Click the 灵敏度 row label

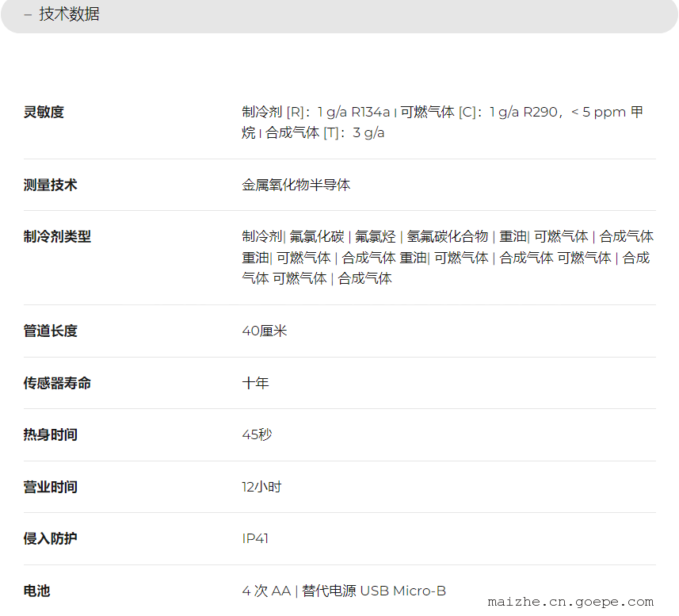(x=44, y=113)
